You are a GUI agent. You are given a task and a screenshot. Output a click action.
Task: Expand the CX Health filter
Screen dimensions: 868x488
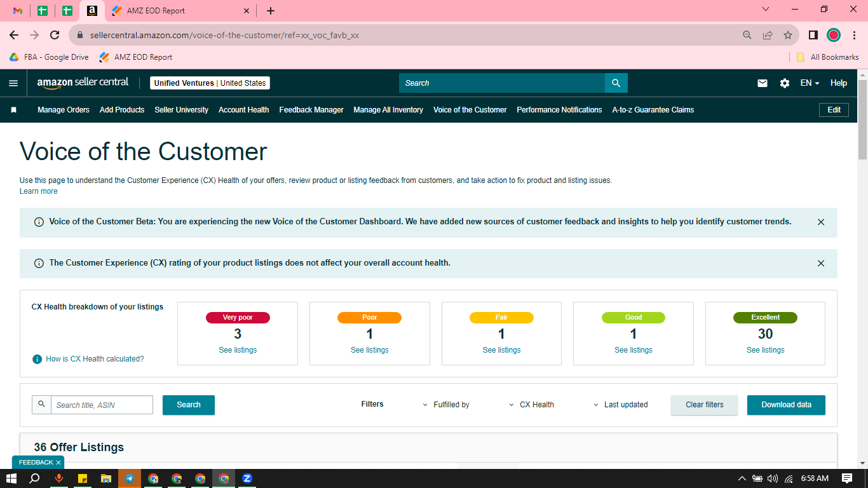coord(531,405)
